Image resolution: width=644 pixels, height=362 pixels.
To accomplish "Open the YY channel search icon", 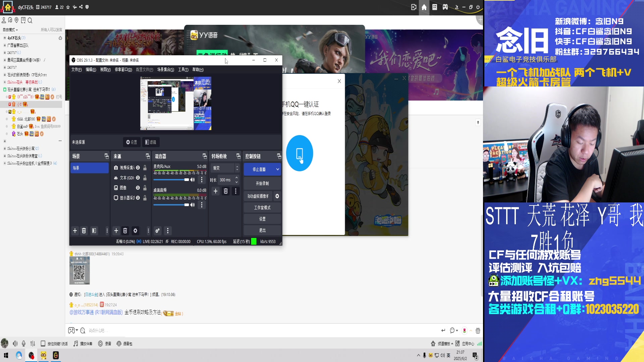I will tap(30, 20).
